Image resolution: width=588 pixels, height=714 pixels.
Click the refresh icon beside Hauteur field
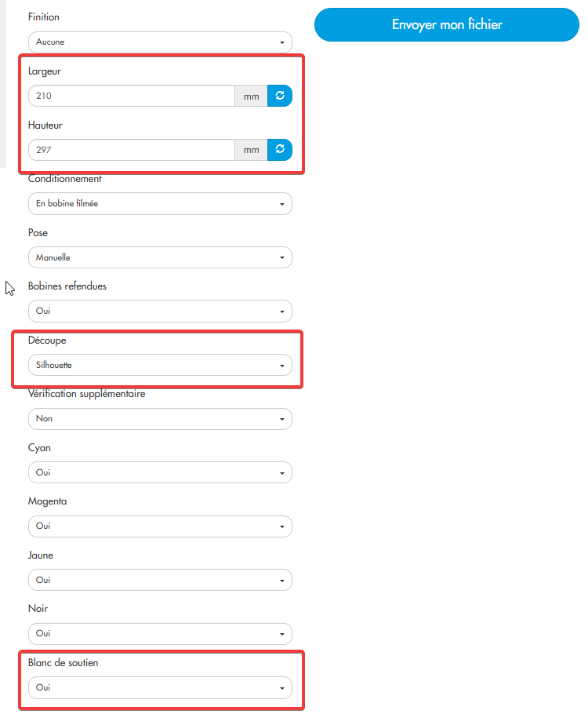tap(279, 150)
